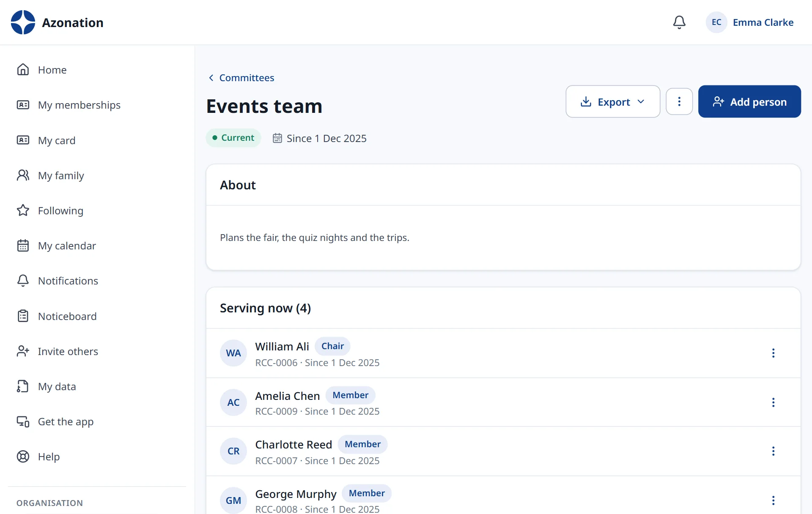Screen dimensions: 812x514
Task: Click the EC user avatar
Action: point(716,22)
